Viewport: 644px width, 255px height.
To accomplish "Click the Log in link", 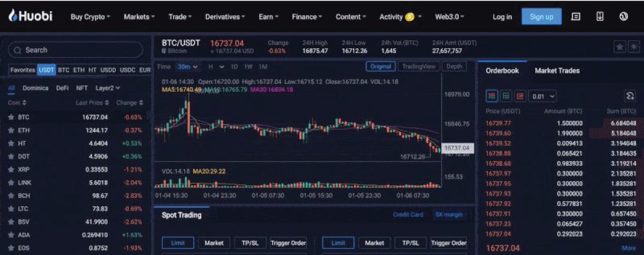I will pos(502,17).
